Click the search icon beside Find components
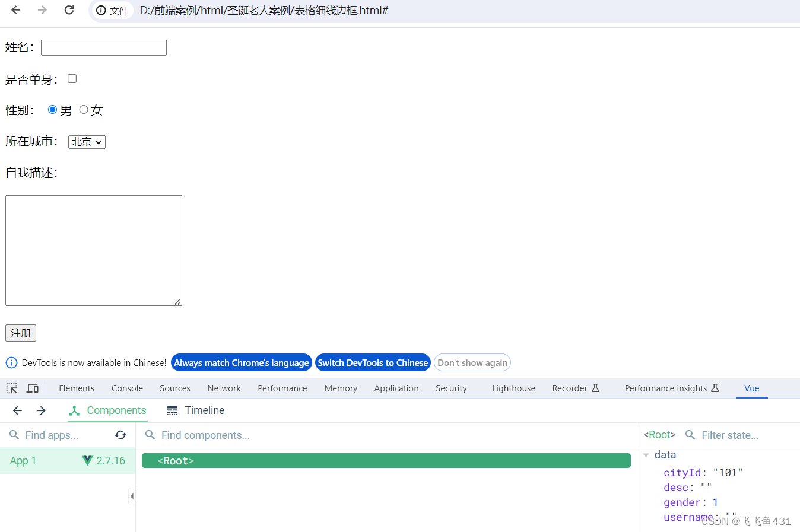The image size is (800, 532). 150,435
